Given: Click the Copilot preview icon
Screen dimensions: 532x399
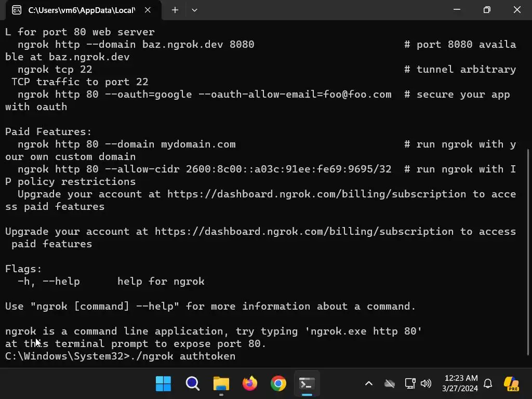Looking at the screenshot, I should [511, 384].
